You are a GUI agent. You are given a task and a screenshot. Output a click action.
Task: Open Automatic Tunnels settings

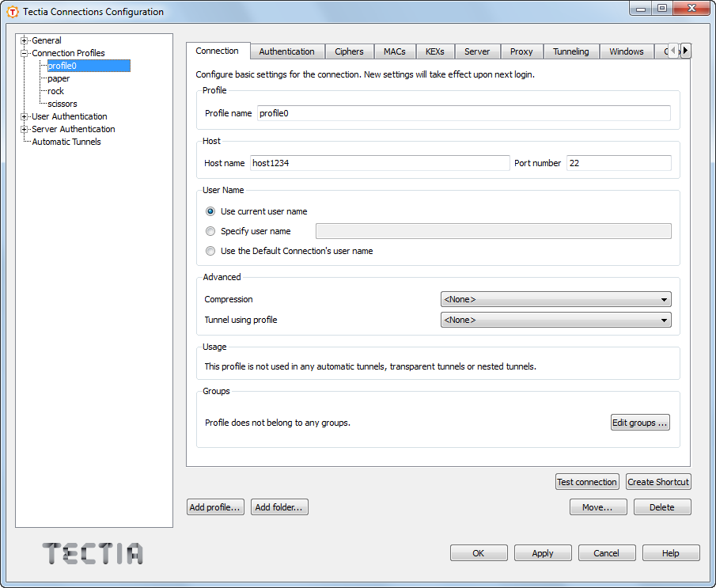click(x=65, y=141)
